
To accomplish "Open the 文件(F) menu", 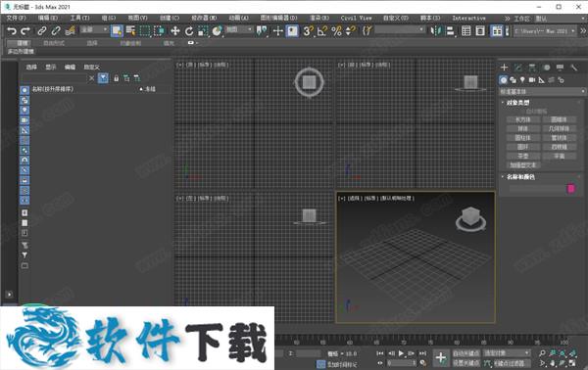I will click(16, 18).
